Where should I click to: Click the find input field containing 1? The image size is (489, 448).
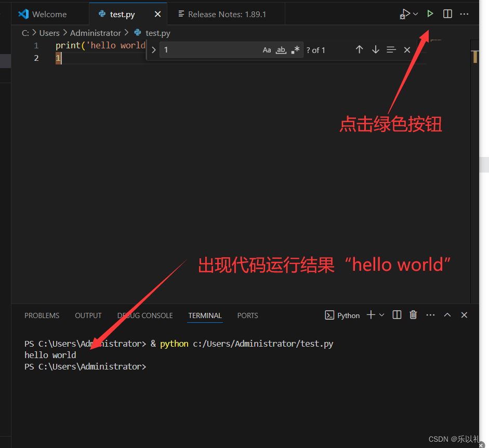(x=208, y=50)
